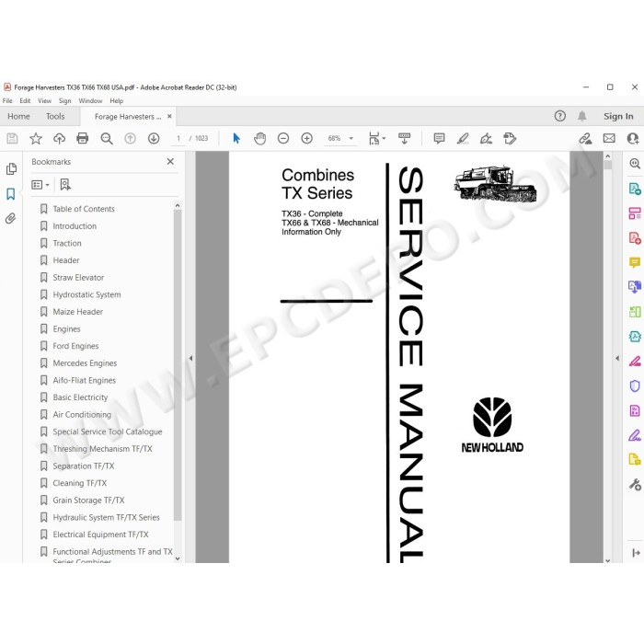This screenshot has width=644, height=644.
Task: Zoom out with minus button
Action: coord(283,138)
